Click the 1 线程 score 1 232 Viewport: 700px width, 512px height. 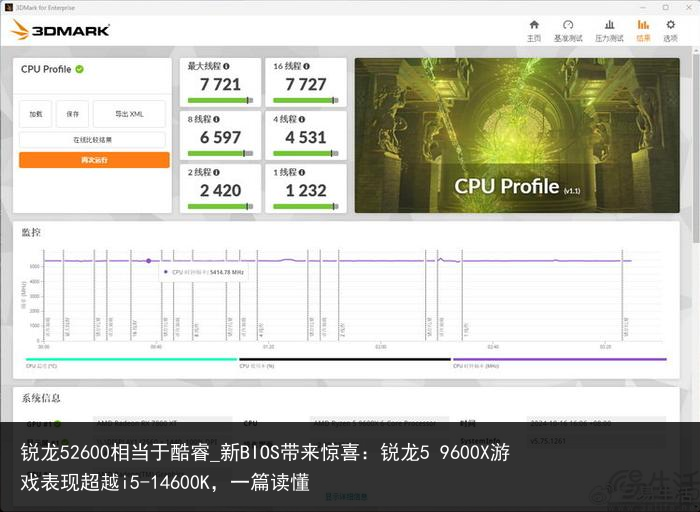306,191
